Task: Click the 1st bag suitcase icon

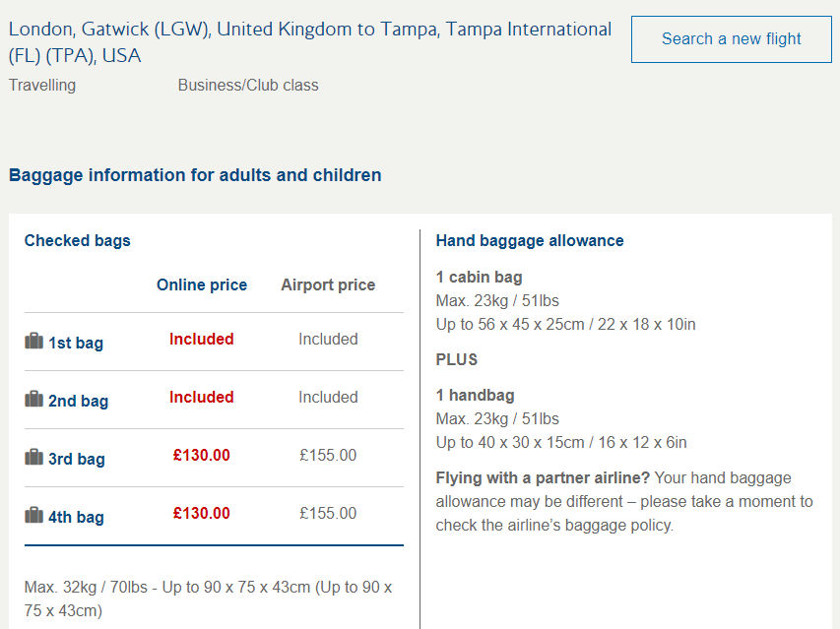Action: [x=33, y=342]
